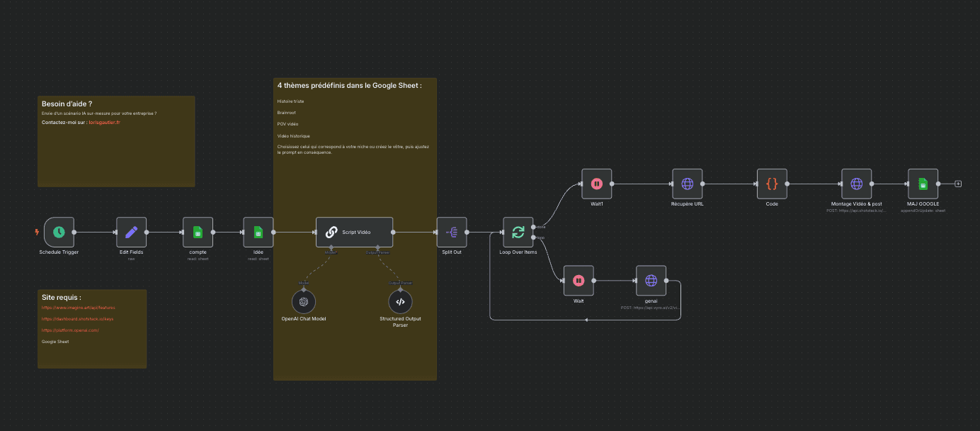
Task: Click the POV vidéo theme text
Action: pyautogui.click(x=287, y=124)
